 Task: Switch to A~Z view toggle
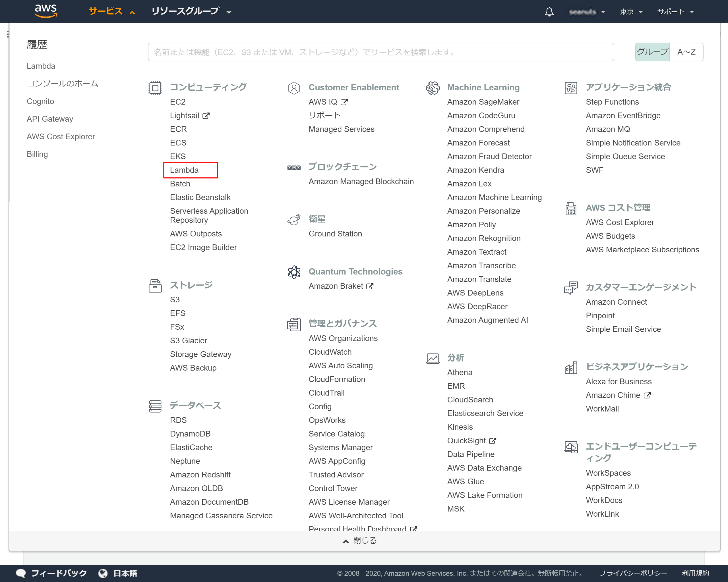pyautogui.click(x=686, y=52)
